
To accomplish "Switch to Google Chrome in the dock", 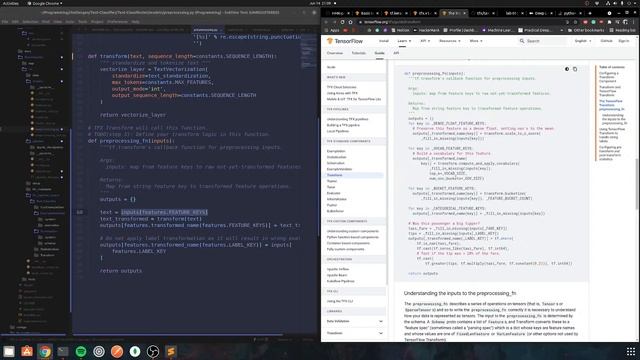I will 45,351.
